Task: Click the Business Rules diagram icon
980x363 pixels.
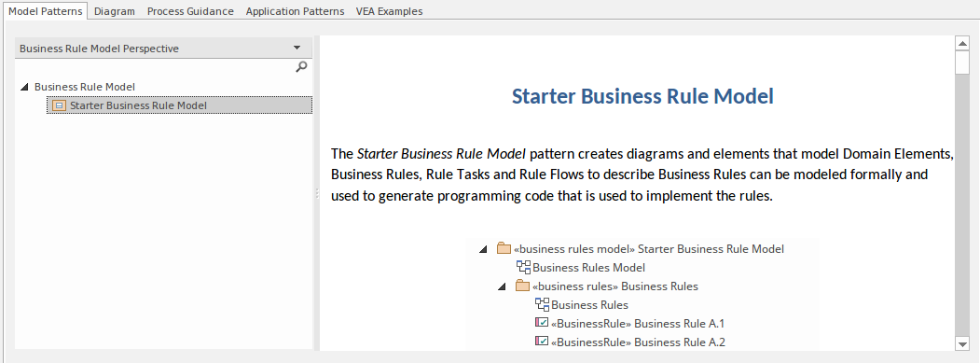Action: [542, 305]
